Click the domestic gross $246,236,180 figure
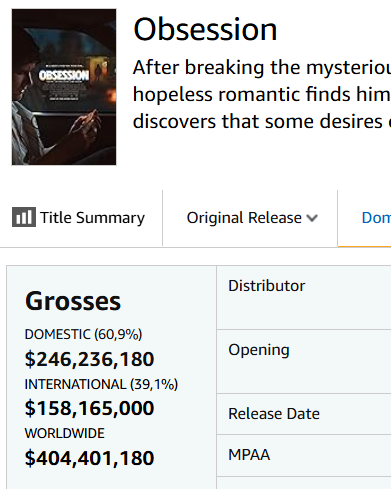 [89, 359]
